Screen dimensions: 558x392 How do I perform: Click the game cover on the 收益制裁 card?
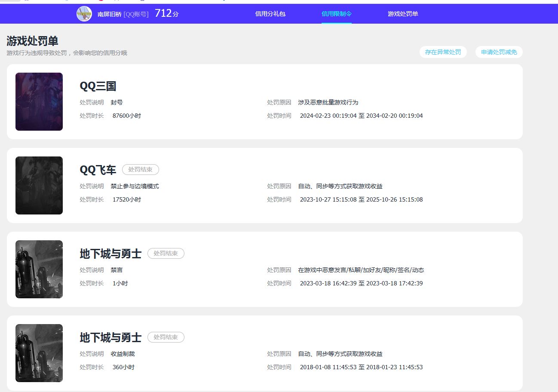(x=39, y=353)
